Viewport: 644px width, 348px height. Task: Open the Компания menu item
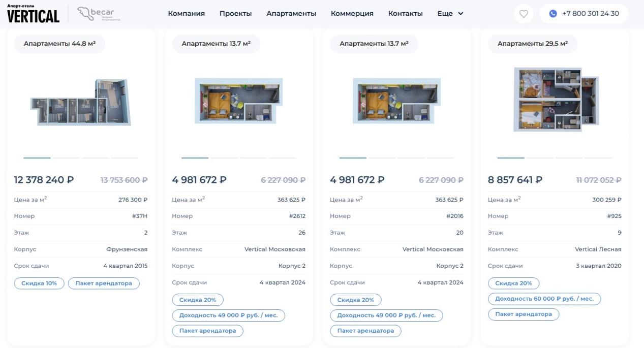(186, 14)
